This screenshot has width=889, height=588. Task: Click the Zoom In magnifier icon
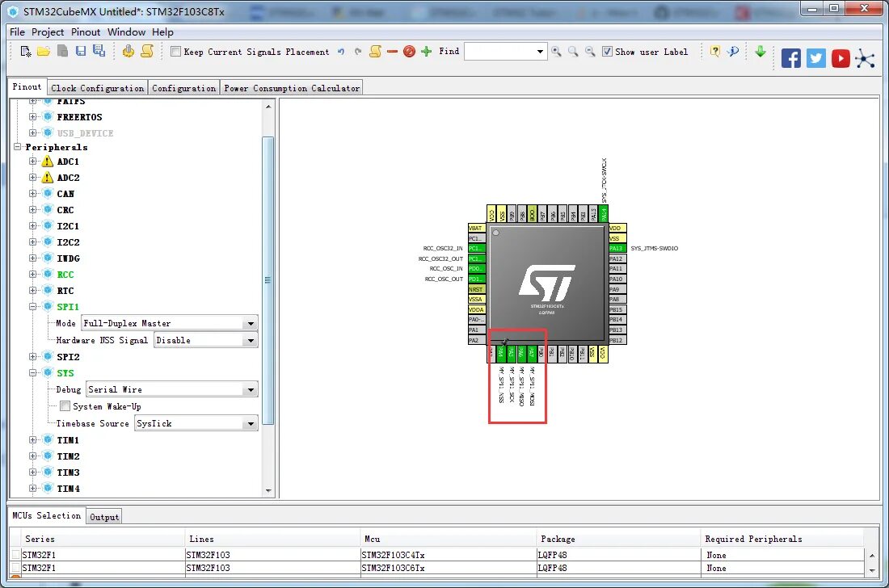(x=556, y=52)
